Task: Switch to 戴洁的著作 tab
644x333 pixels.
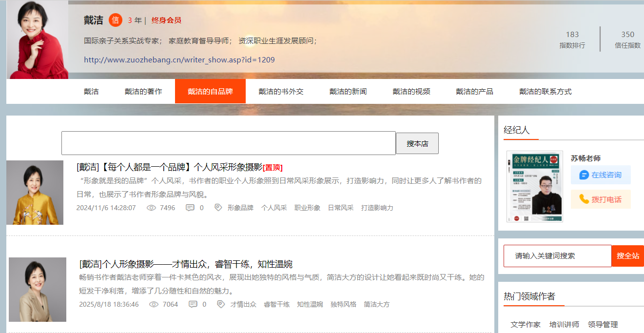Action: click(143, 91)
